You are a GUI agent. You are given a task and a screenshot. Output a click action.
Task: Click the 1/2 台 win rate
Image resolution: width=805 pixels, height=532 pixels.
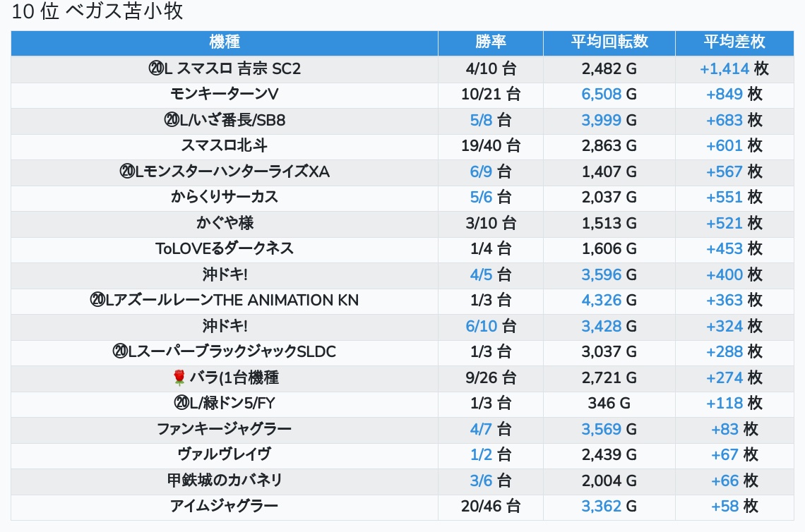(491, 454)
